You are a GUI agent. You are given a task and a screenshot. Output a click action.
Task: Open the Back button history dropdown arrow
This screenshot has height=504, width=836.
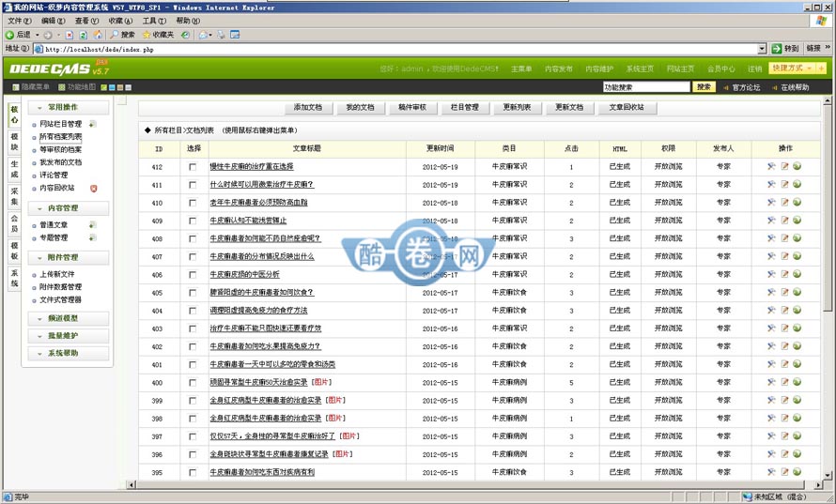[38, 35]
